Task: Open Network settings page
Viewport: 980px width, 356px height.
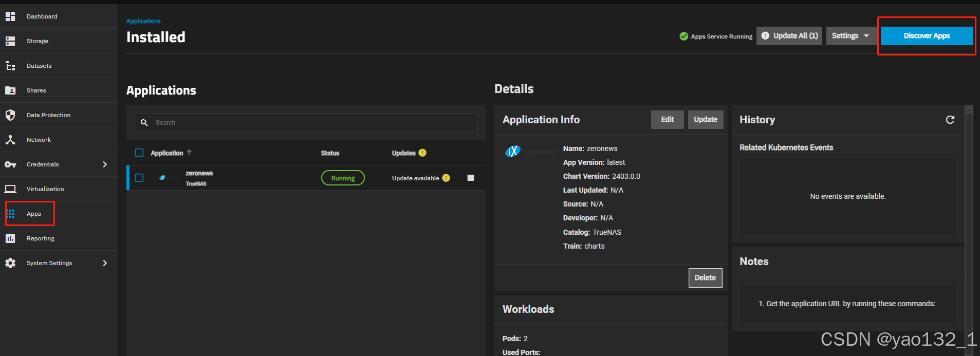Action: [x=39, y=140]
